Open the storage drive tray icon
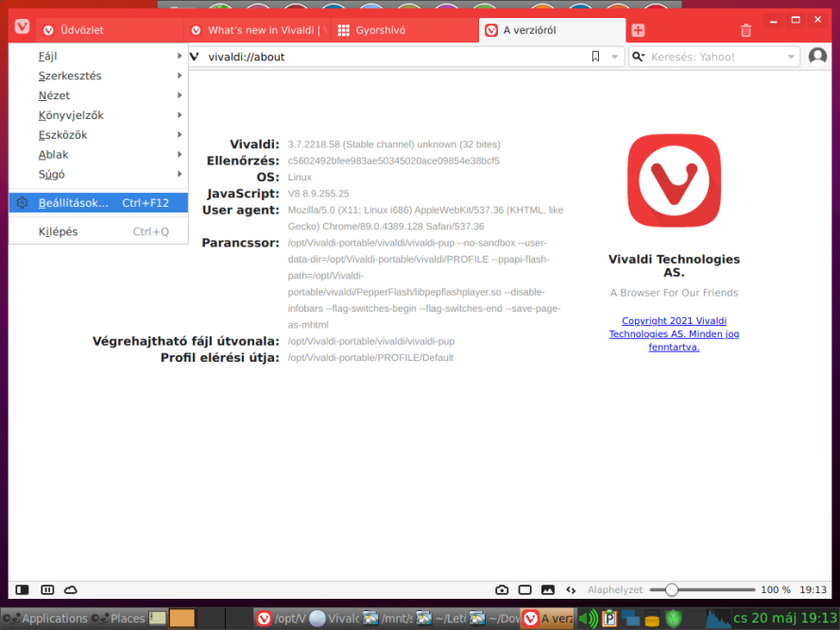 coord(652,619)
